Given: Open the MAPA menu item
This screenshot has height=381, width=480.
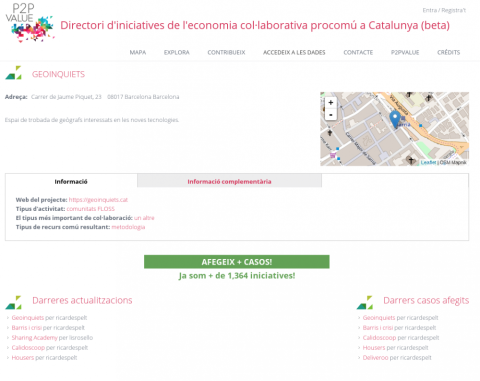Looking at the screenshot, I should 138,52.
